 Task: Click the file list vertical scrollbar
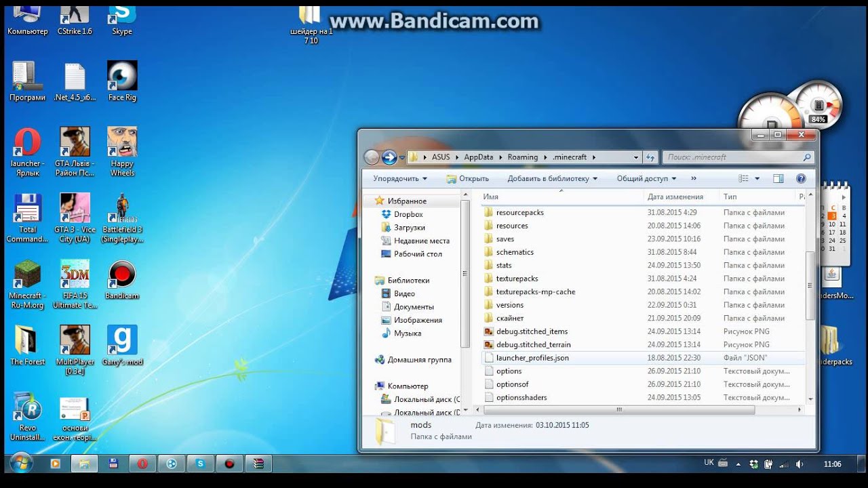click(x=810, y=285)
